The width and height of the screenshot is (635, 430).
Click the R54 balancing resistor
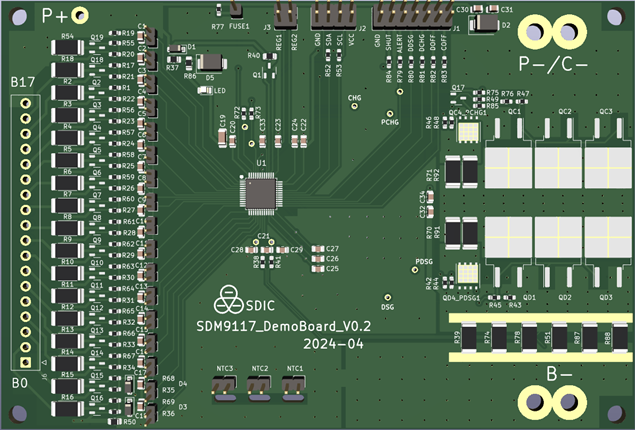coord(67,48)
